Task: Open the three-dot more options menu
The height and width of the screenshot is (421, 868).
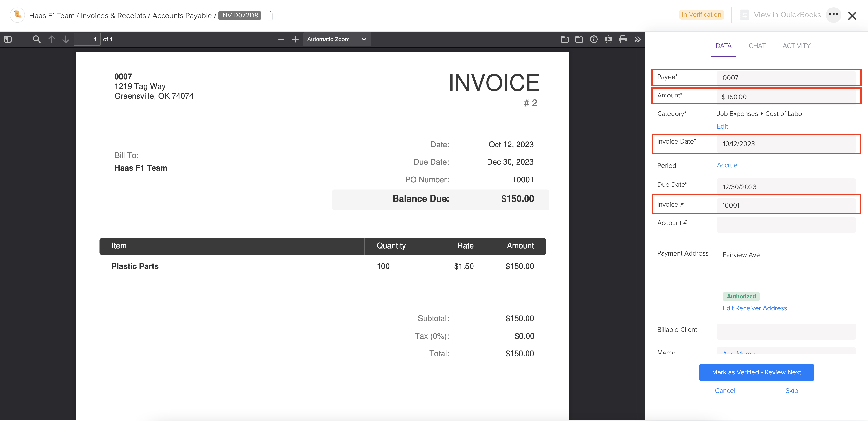Action: click(x=834, y=15)
